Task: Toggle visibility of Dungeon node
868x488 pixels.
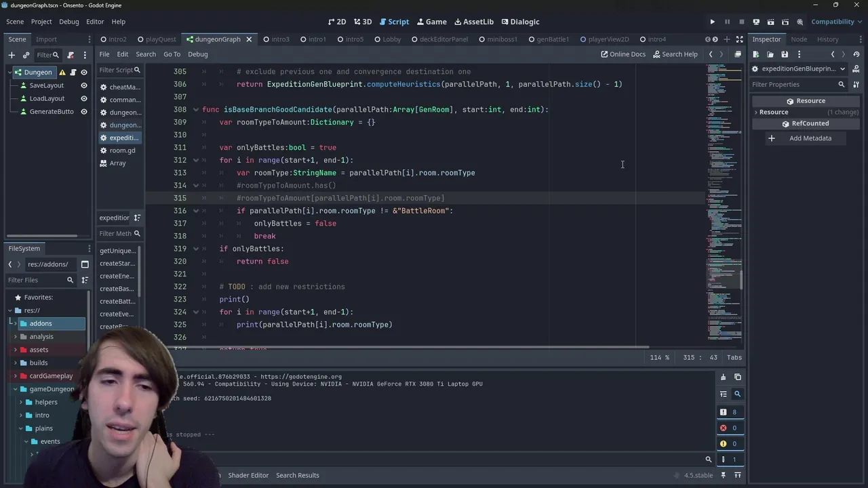Action: (84, 73)
